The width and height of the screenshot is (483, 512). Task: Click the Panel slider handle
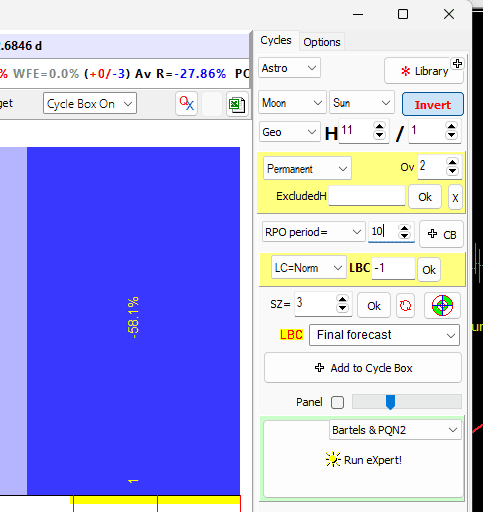pyautogui.click(x=390, y=402)
